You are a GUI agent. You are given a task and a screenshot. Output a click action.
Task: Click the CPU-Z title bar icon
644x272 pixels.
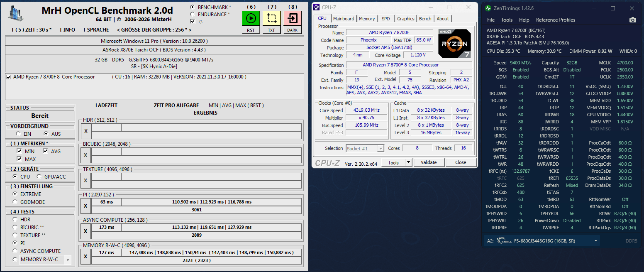[x=316, y=7]
